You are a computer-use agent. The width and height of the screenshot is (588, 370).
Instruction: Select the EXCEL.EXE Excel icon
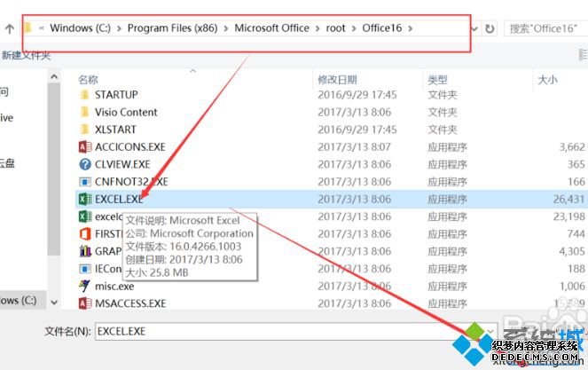[85, 199]
